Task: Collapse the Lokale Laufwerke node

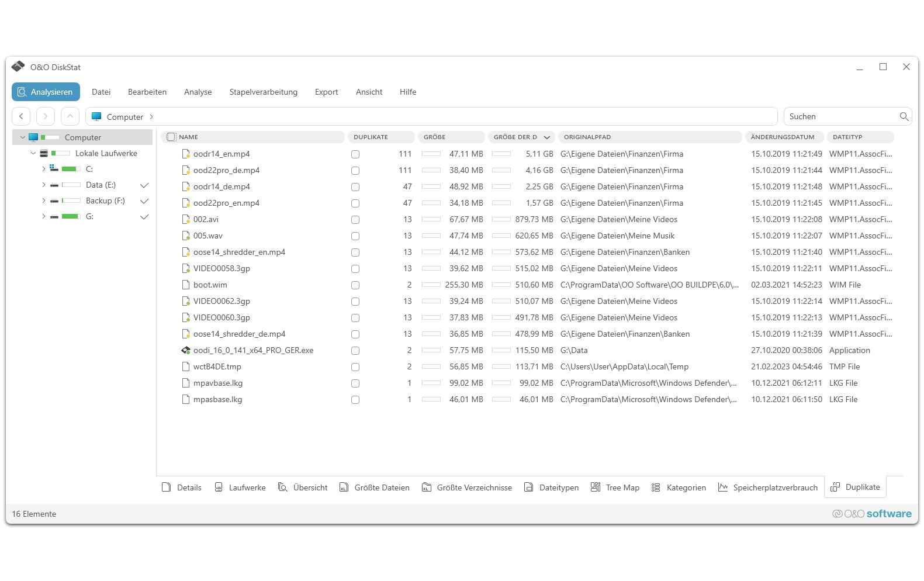Action: [33, 153]
